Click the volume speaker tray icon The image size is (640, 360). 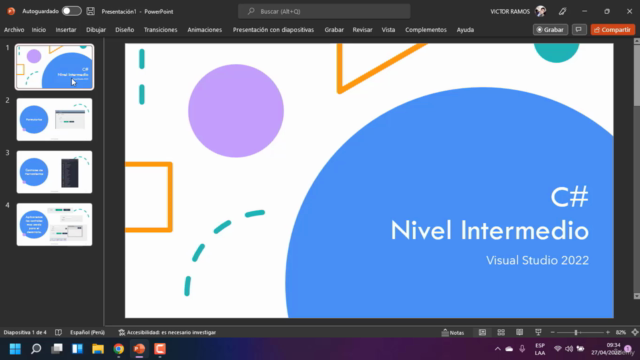(569, 349)
